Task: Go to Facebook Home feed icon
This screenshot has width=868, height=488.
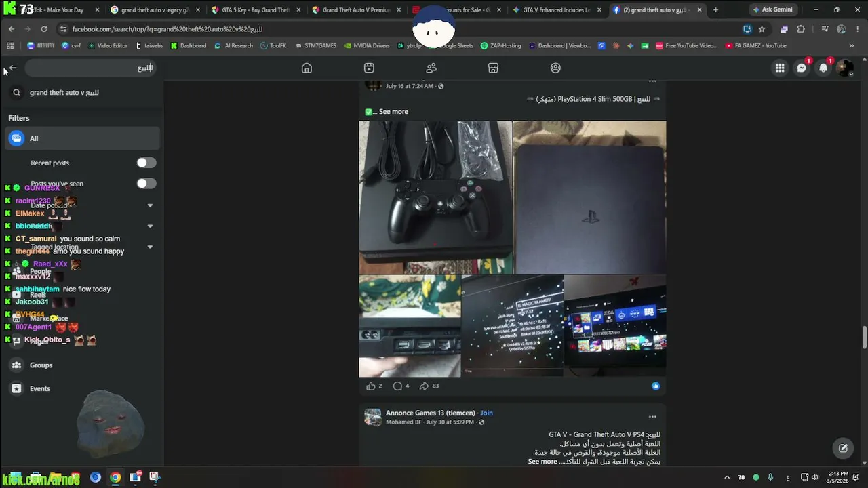Action: 307,68
